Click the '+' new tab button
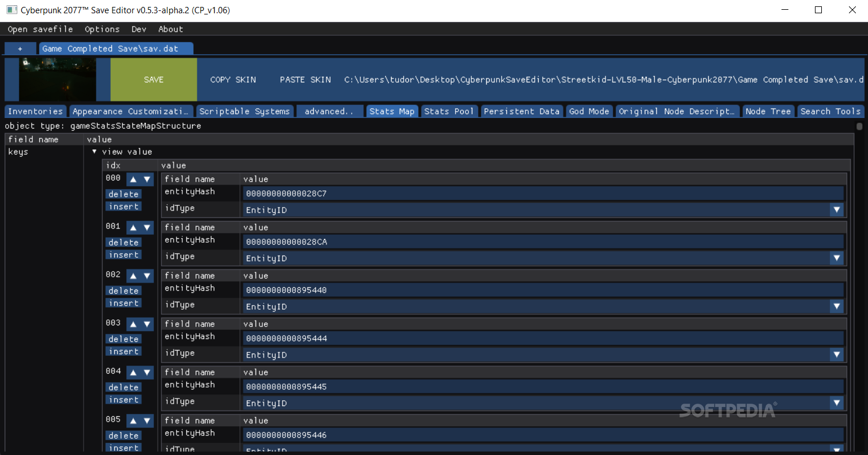The image size is (868, 455). 20,48
